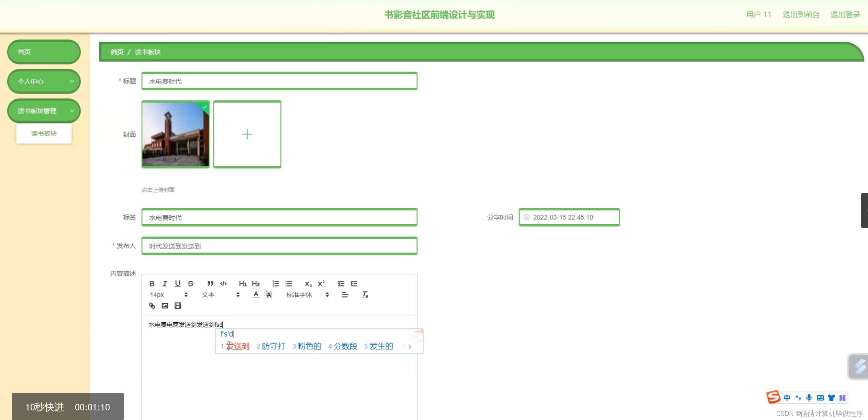Screen dimensions: 868x420
Task: Start an ordered numbered list
Action: coord(276,283)
